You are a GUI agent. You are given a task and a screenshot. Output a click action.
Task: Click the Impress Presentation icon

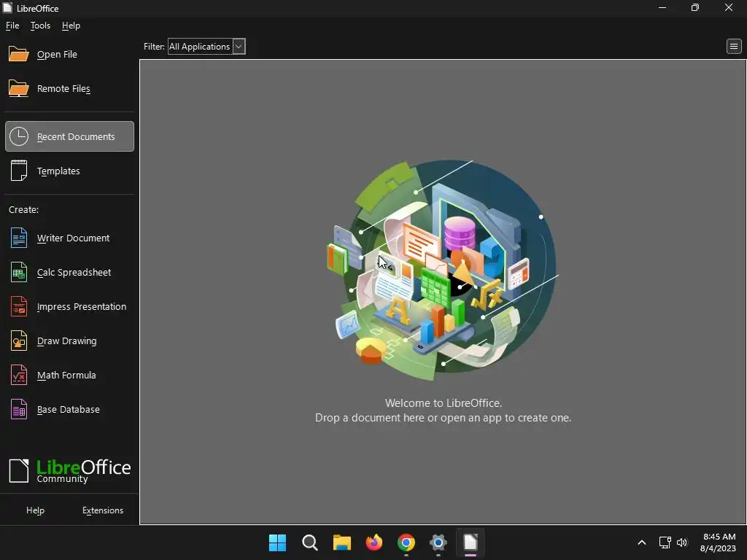18,307
